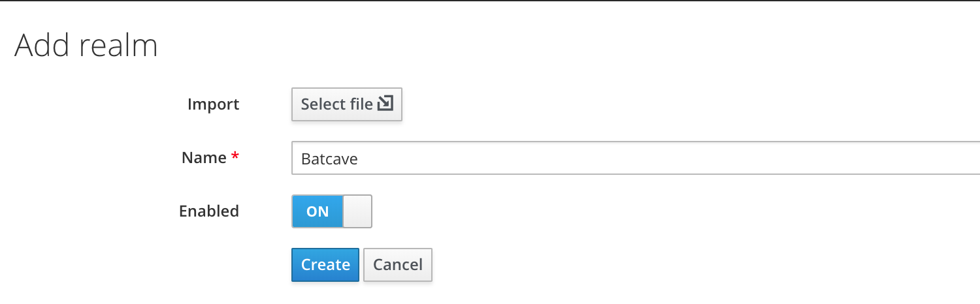Click the Add realm page heading
980x304 pixels.
point(86,46)
